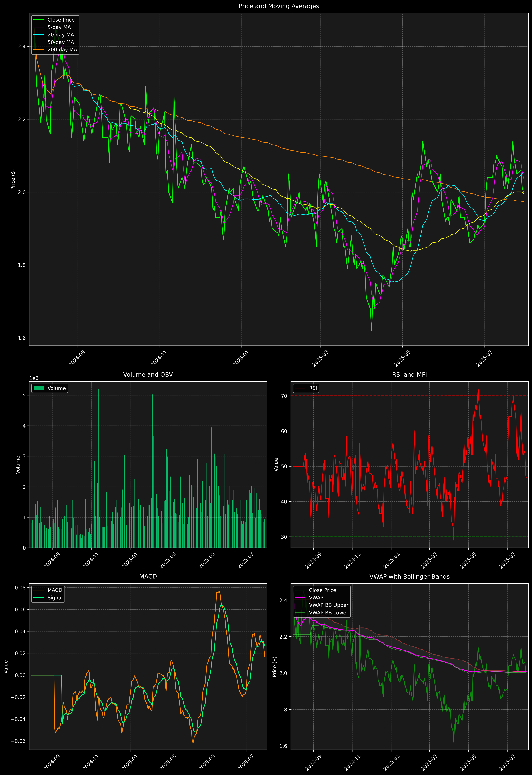This screenshot has width=532, height=775.
Task: Click the 'Value' axis label of the RSI chart
Action: tap(276, 464)
